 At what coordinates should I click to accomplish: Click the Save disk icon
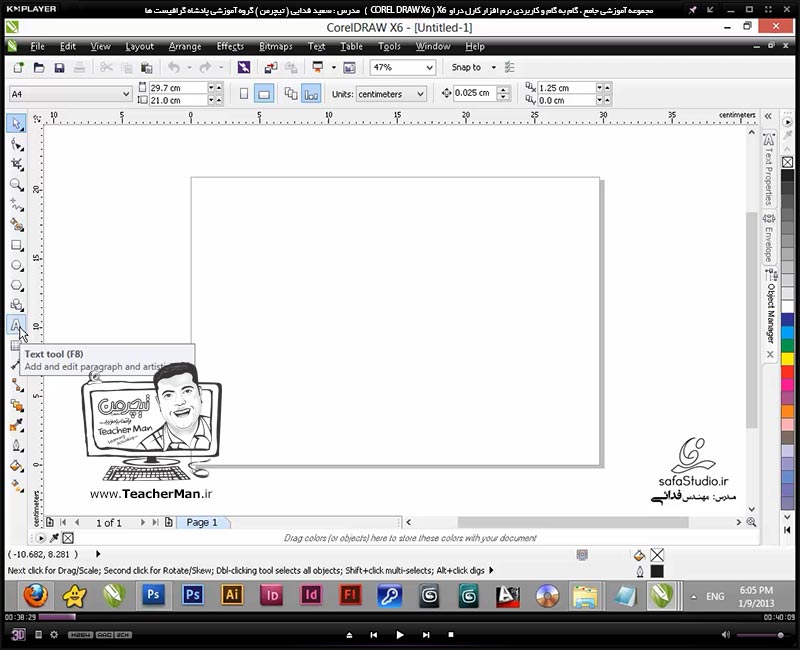point(59,67)
